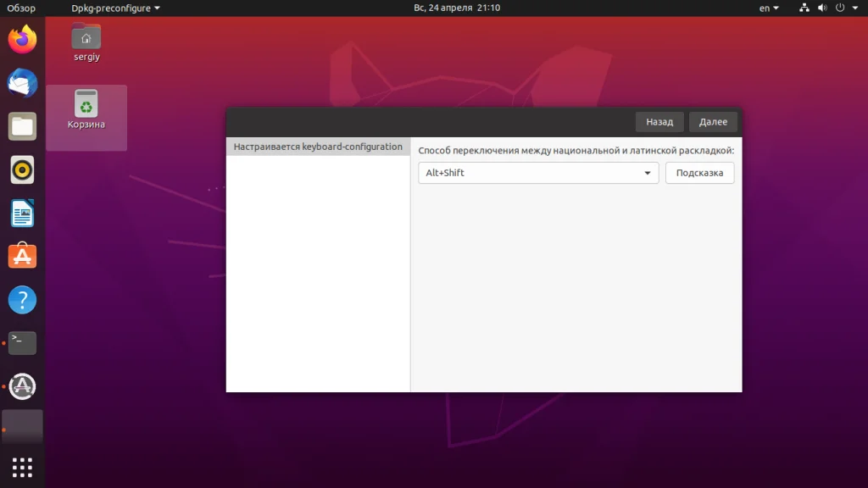Screen dimensions: 868x488
Task: Open the Alt+Shift layout switch dropdown
Action: click(x=537, y=173)
